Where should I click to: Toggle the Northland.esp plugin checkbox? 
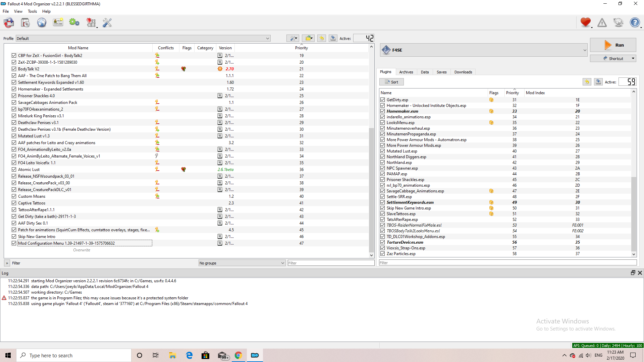(x=382, y=163)
